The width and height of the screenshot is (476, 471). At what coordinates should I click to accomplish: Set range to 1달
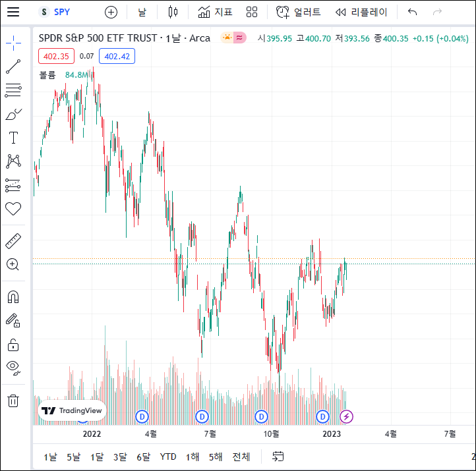click(97, 457)
